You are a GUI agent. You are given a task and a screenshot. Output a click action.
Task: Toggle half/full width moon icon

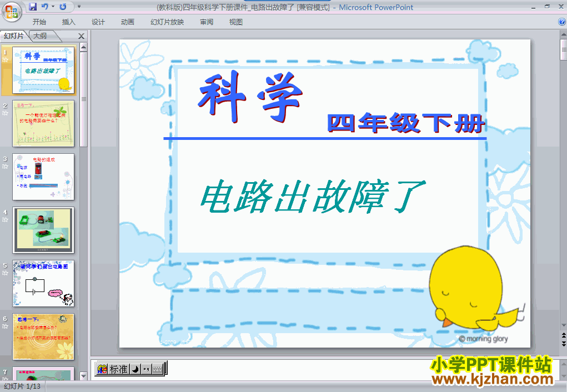(x=136, y=369)
